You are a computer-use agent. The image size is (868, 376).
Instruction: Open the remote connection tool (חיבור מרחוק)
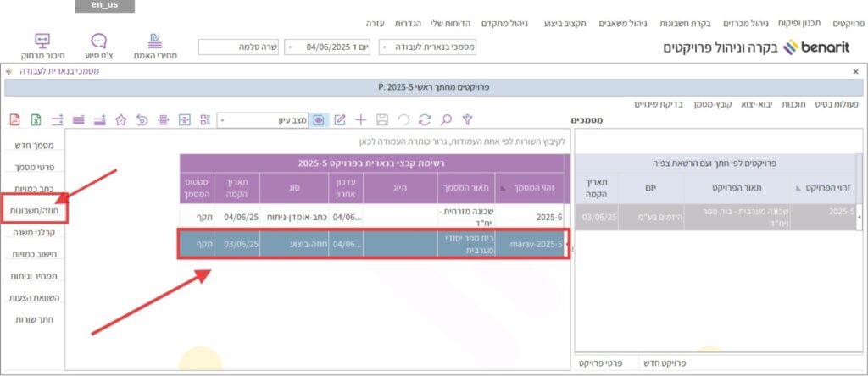(42, 47)
